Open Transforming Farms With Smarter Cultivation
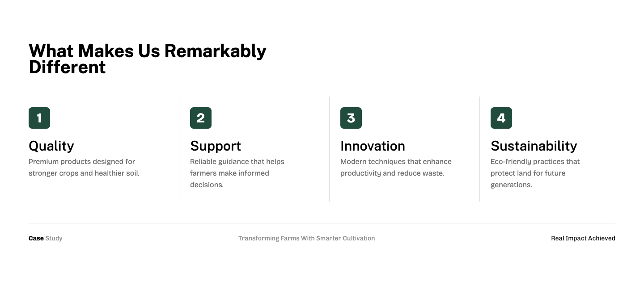Image resolution: width=644 pixels, height=286 pixels. pyautogui.click(x=306, y=238)
